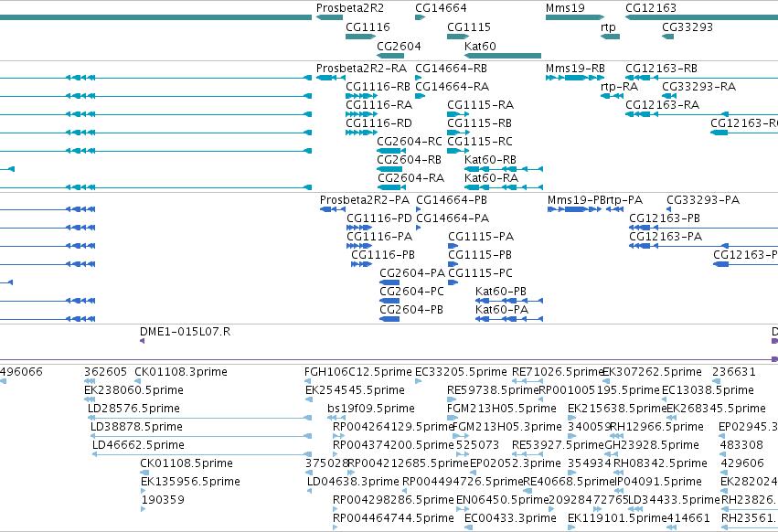Select the EK135956.5prime EST label
Screen dimensions: 778x532
click(190, 482)
